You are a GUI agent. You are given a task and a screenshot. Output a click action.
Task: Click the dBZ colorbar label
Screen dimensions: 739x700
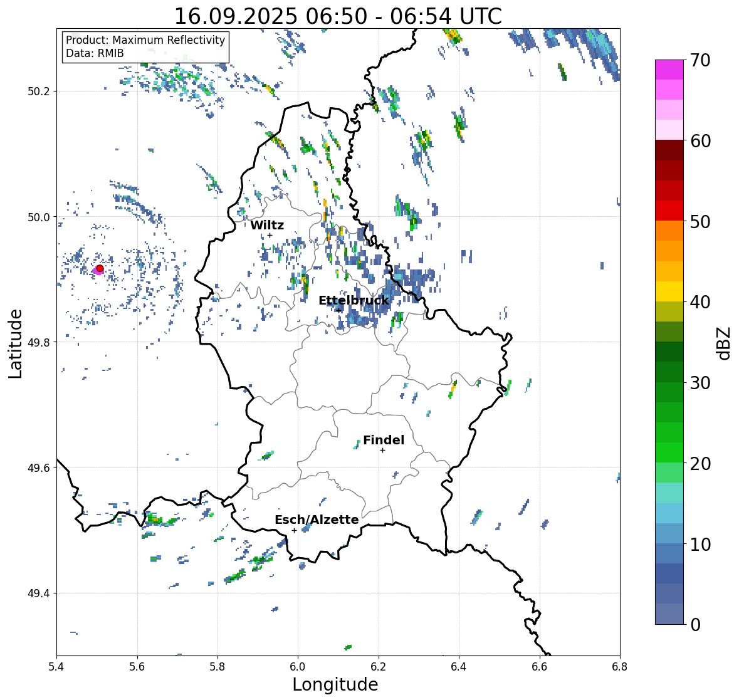[725, 343]
